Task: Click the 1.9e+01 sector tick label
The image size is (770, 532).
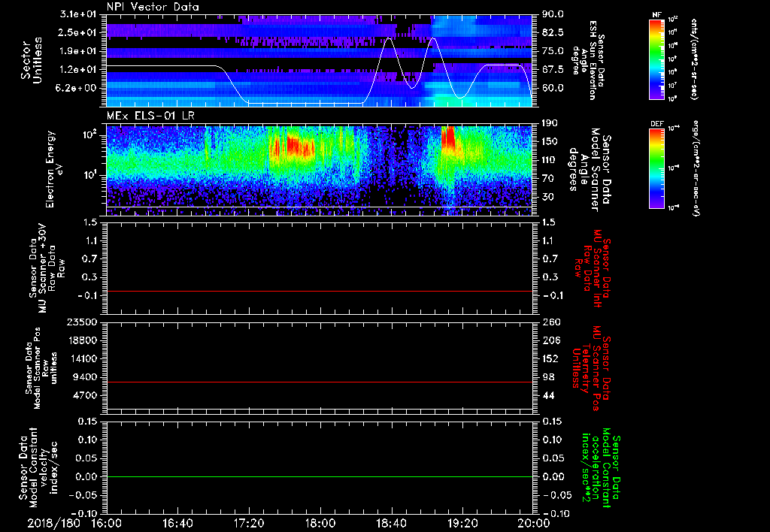Action: 77,51
